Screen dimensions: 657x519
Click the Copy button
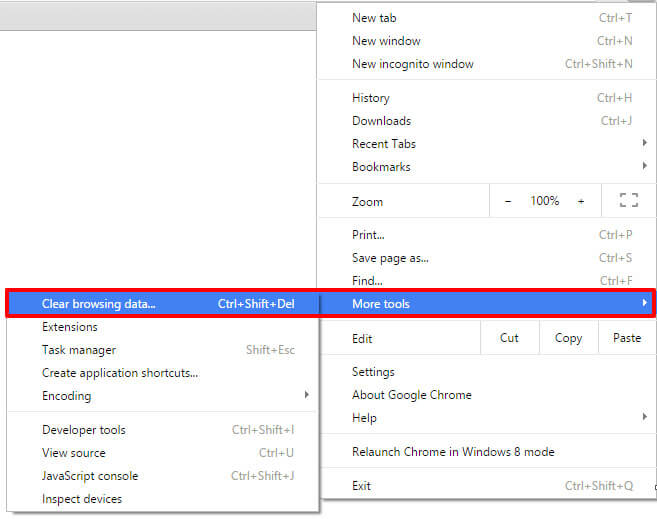569,338
